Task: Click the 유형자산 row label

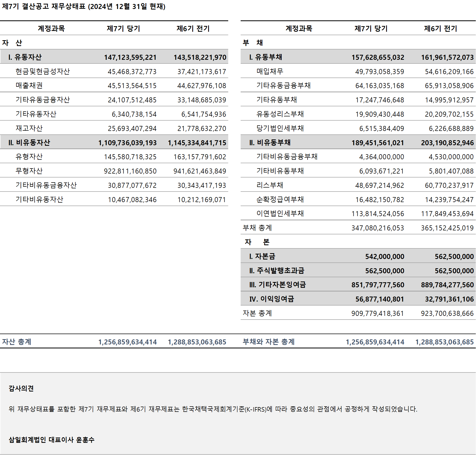Action: point(29,157)
